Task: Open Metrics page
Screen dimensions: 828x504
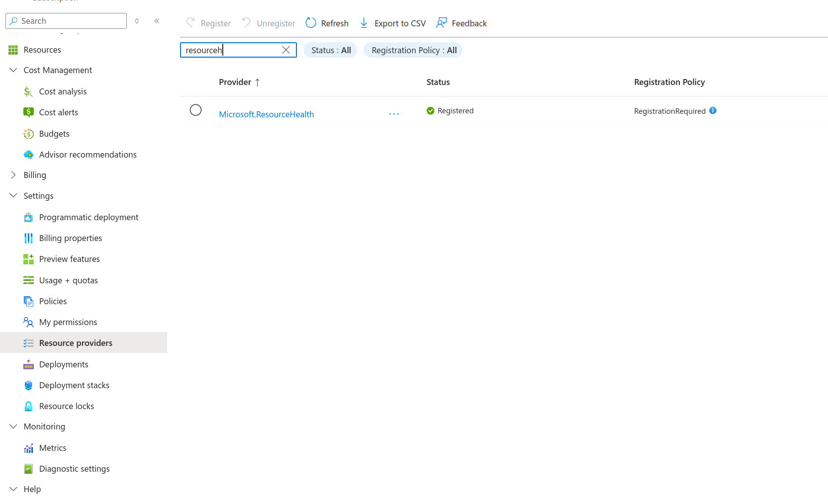Action: click(x=53, y=448)
